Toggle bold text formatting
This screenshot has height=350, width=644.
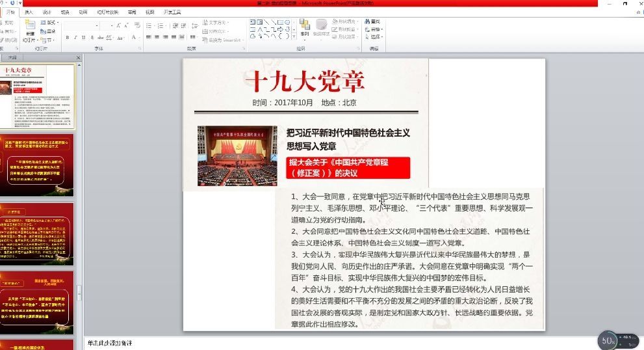[x=67, y=38]
